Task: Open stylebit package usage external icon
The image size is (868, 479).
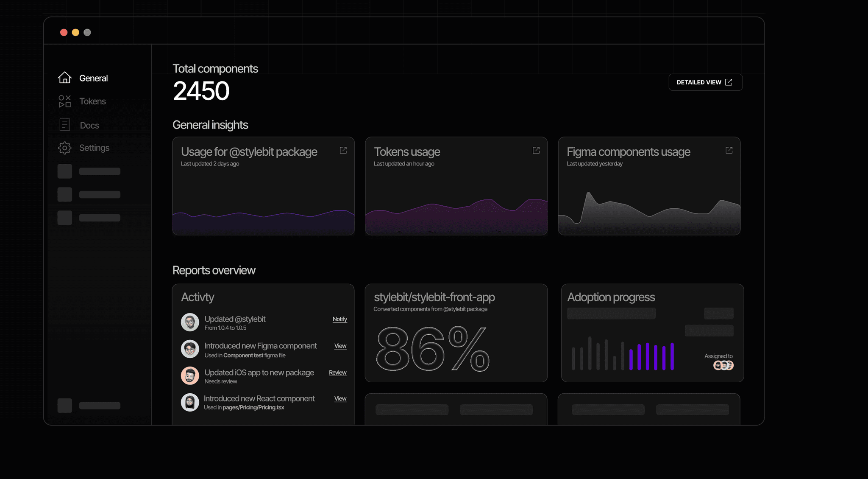Action: [x=343, y=150]
